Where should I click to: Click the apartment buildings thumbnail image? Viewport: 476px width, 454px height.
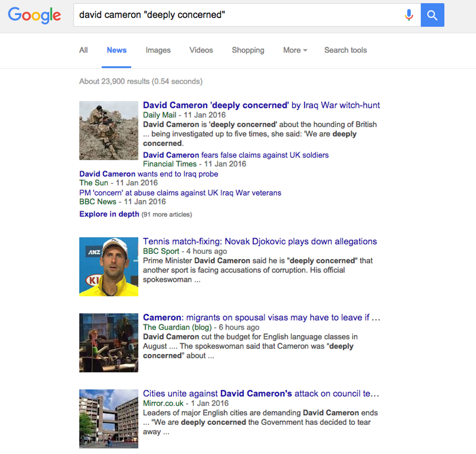[109, 419]
